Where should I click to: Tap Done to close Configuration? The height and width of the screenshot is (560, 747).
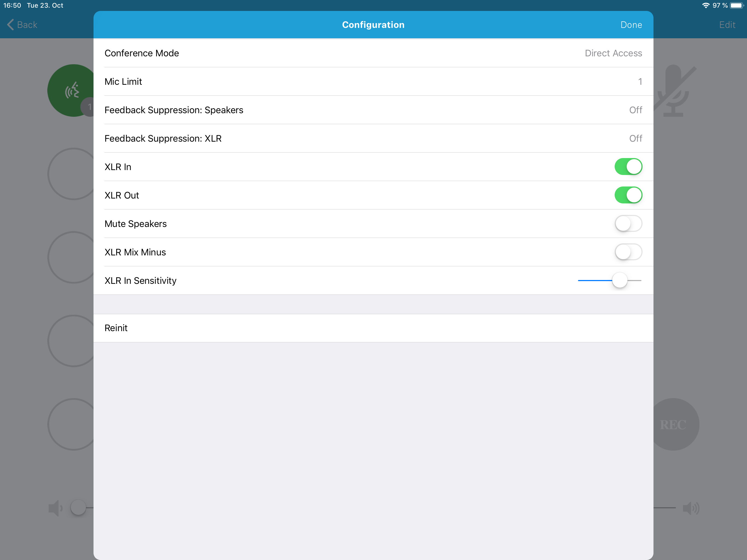point(631,25)
